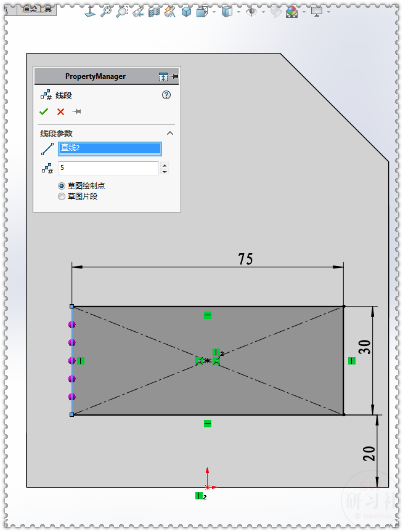
Task: Click vertical relation icon on left edge
Action: point(81,361)
